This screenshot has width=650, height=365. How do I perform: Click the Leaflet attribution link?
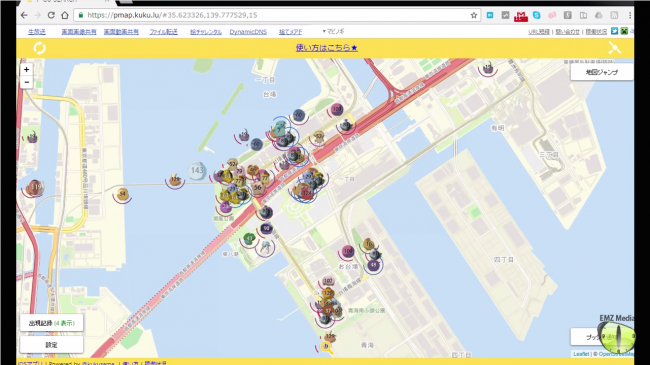pos(581,354)
